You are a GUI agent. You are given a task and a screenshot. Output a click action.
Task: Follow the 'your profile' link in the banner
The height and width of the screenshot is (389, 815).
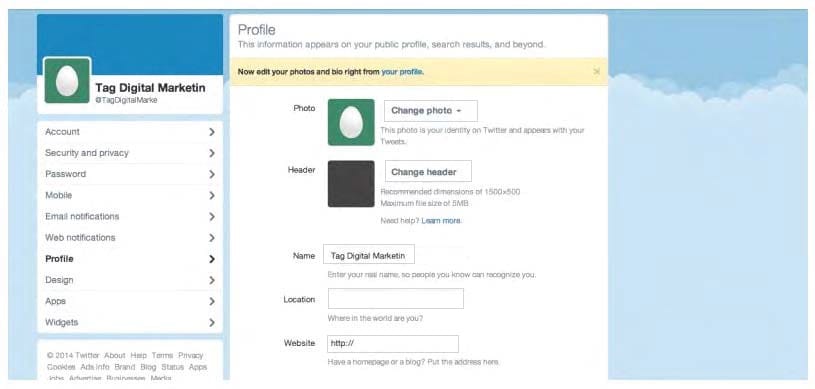pos(402,72)
